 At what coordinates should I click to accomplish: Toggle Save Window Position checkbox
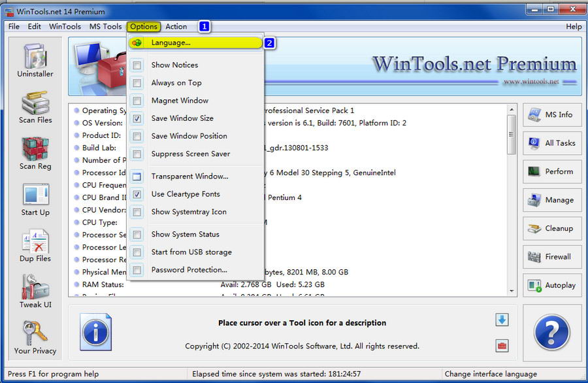(137, 136)
